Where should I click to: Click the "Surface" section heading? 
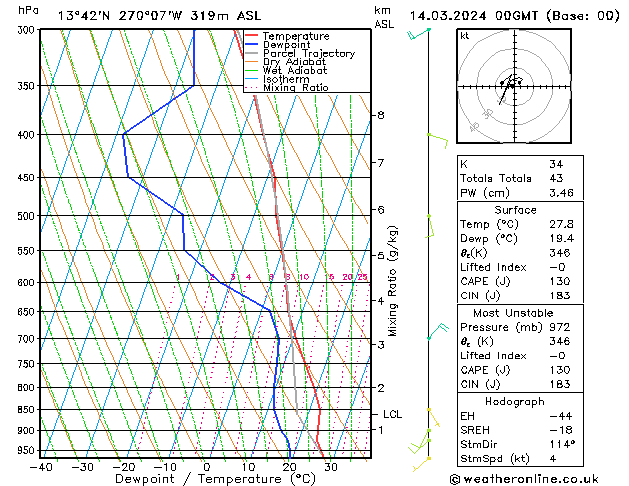point(515,210)
